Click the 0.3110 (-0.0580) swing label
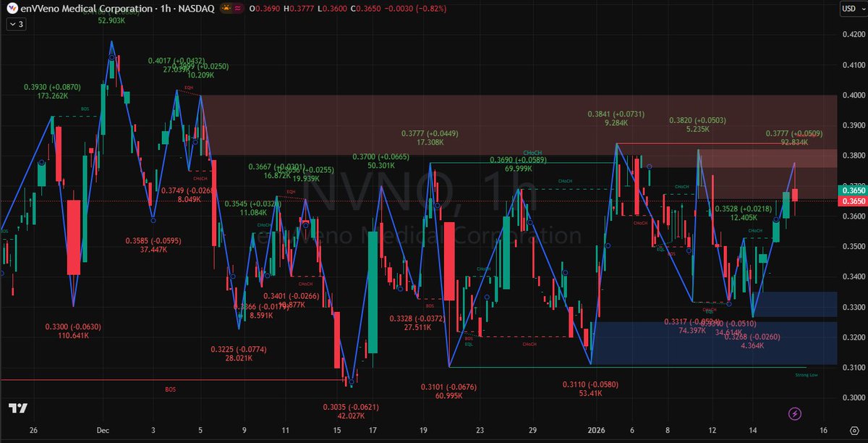 coord(592,384)
